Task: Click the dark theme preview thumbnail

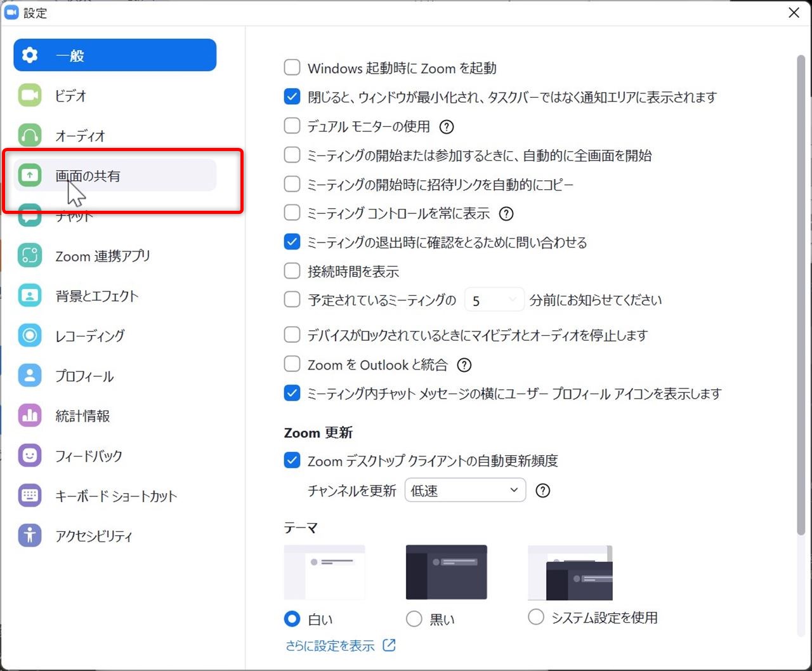Action: point(447,572)
